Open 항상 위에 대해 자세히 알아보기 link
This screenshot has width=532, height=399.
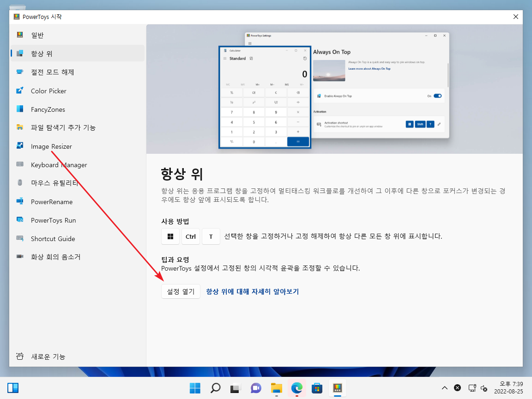point(253,291)
